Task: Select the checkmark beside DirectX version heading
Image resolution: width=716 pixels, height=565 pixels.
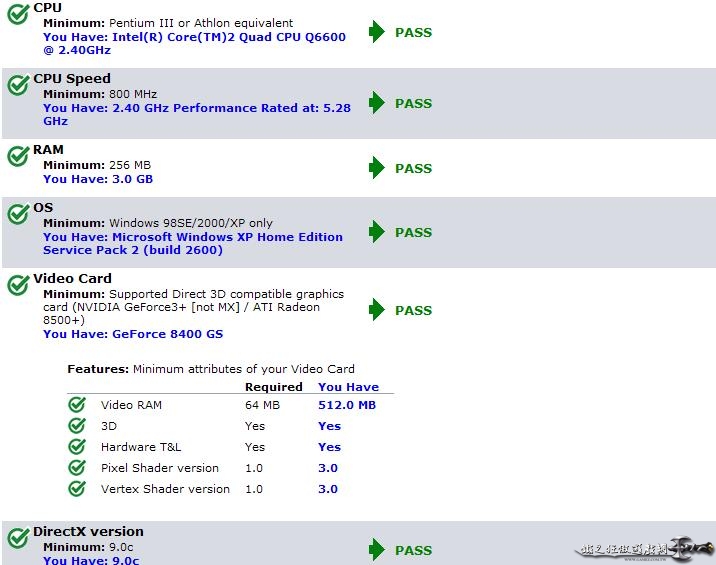Action: point(18,538)
